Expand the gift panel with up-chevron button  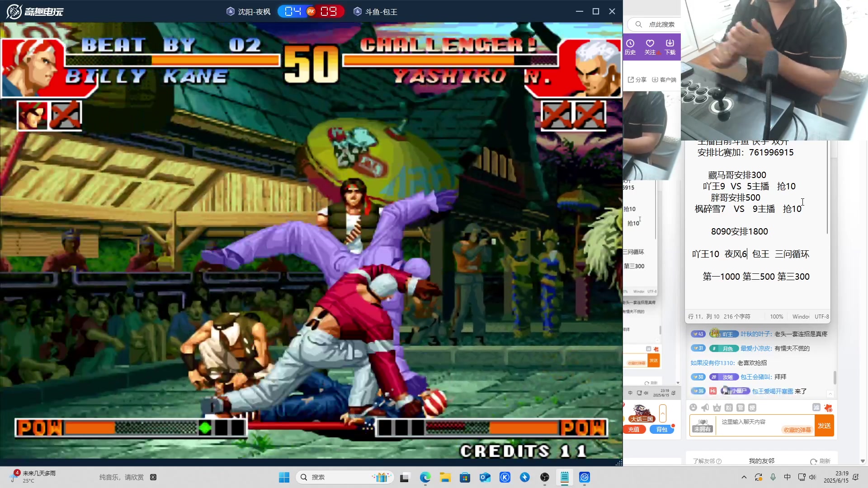(663, 413)
